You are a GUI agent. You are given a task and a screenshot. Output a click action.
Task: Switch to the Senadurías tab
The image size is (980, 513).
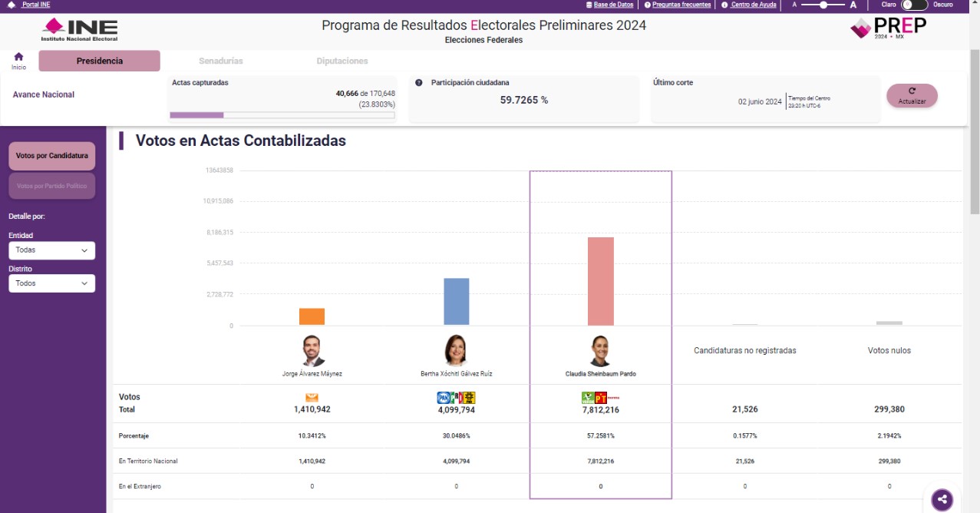tap(220, 61)
